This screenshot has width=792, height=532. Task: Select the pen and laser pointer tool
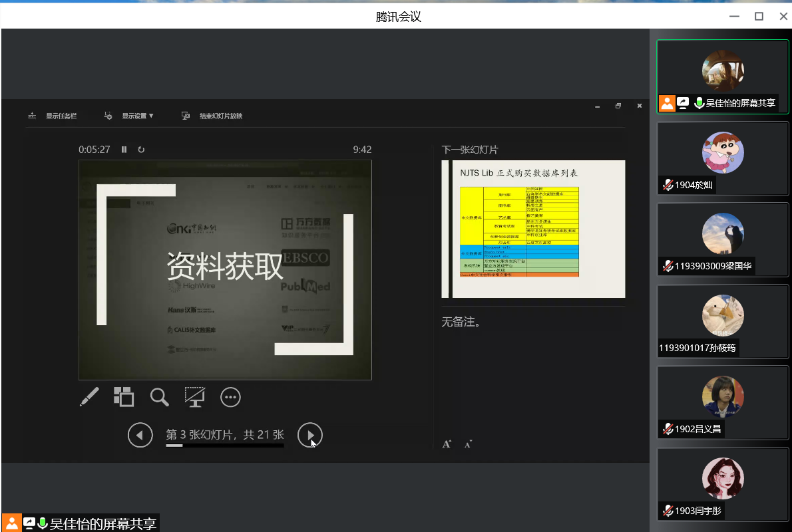point(89,397)
